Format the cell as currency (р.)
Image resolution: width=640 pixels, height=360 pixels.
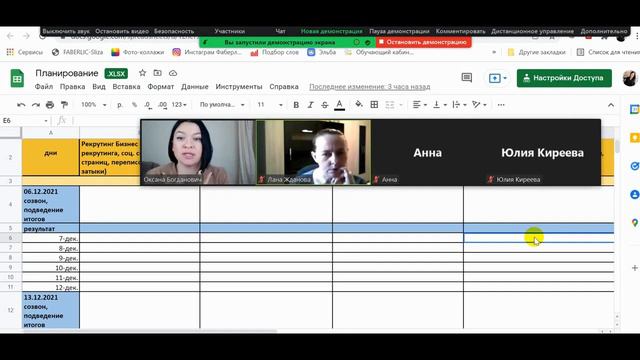(120, 105)
